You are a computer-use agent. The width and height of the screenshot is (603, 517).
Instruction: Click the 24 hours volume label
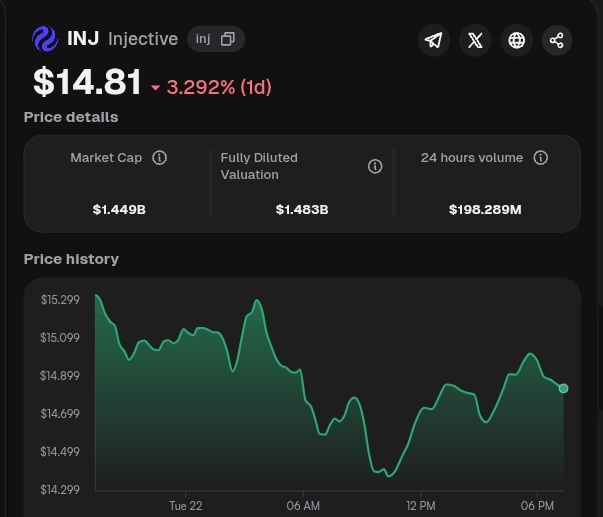(x=472, y=157)
